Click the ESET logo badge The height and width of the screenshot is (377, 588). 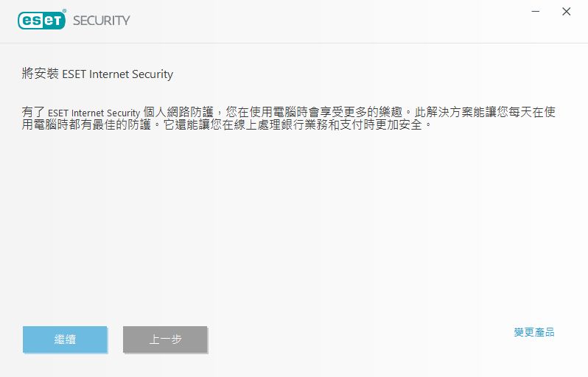pyautogui.click(x=41, y=20)
